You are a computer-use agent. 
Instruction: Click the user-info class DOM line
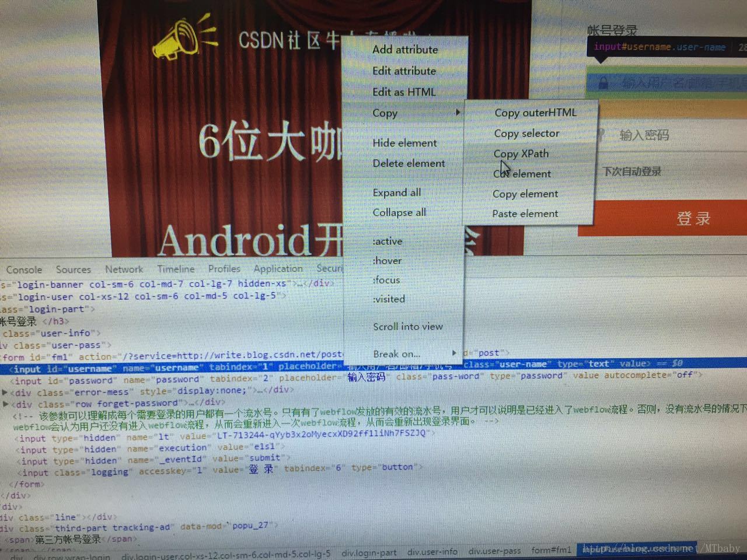pos(51,333)
